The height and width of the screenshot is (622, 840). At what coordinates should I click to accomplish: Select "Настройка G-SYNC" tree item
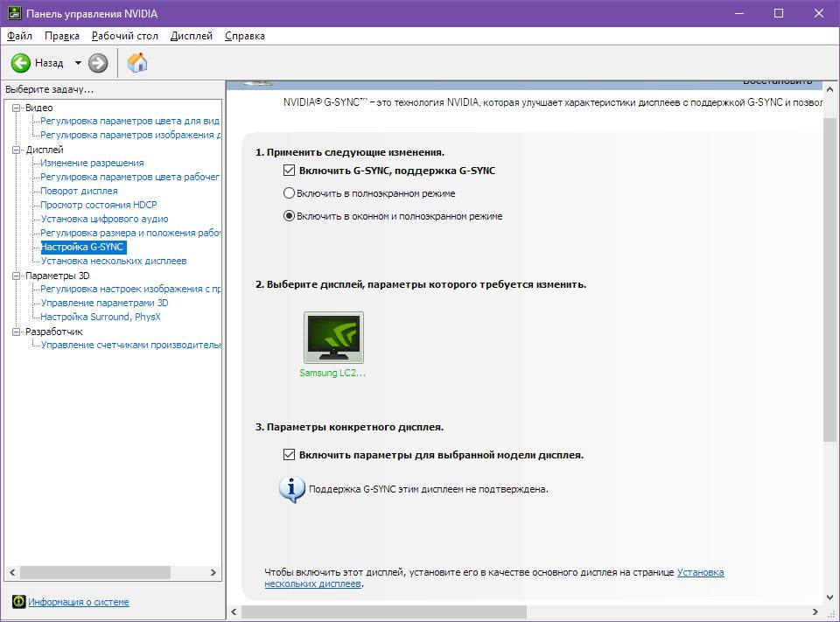83,247
